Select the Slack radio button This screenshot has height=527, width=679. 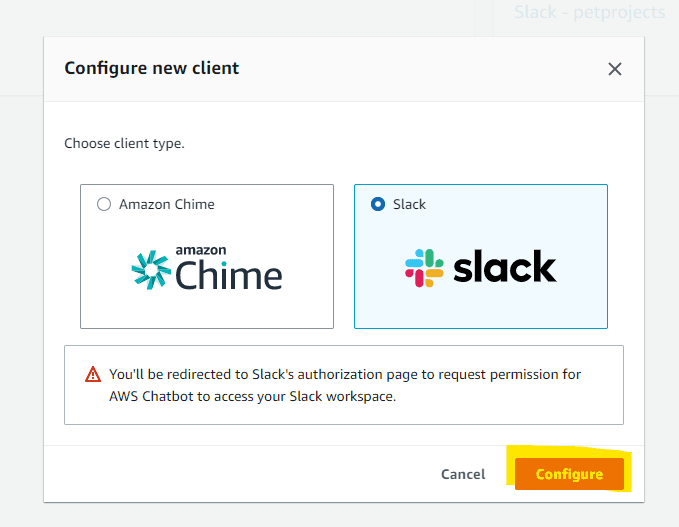pyautogui.click(x=377, y=204)
